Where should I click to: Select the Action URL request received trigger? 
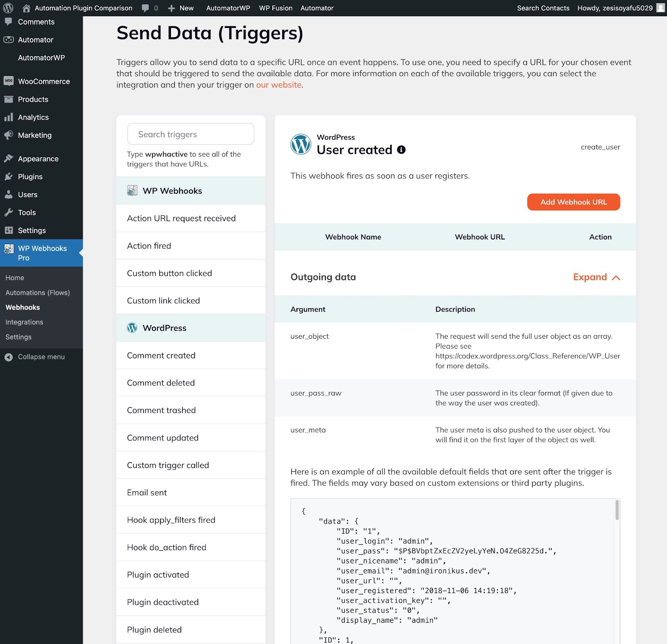click(x=191, y=218)
